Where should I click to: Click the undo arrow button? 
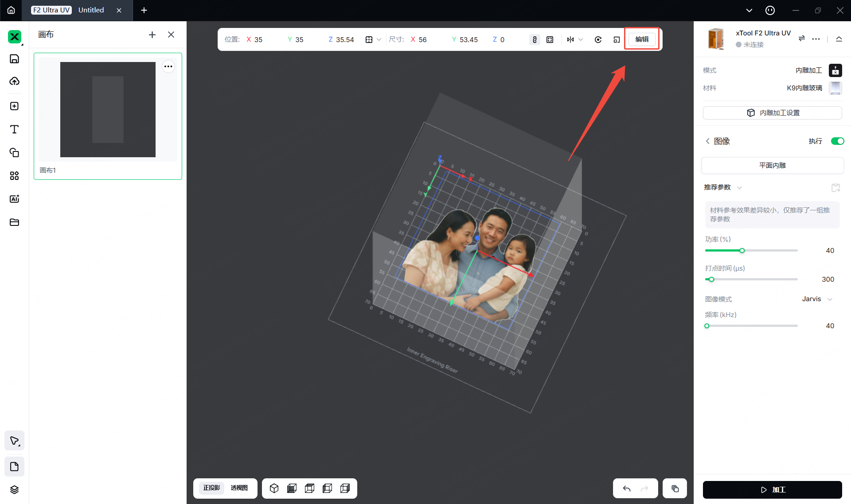click(626, 488)
